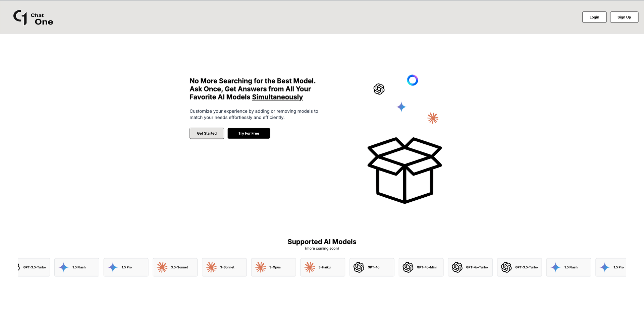
Task: Click the "more coming soon" note
Action: pyautogui.click(x=322, y=249)
